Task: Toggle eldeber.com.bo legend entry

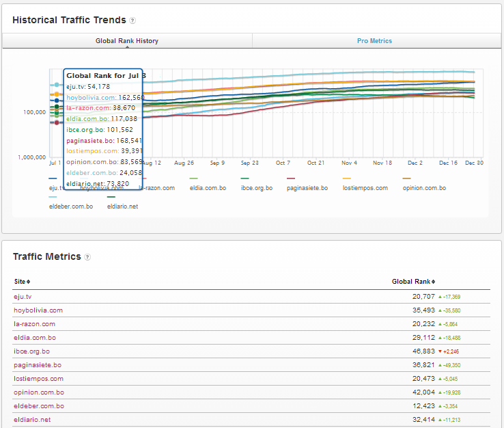Action: coord(71,206)
